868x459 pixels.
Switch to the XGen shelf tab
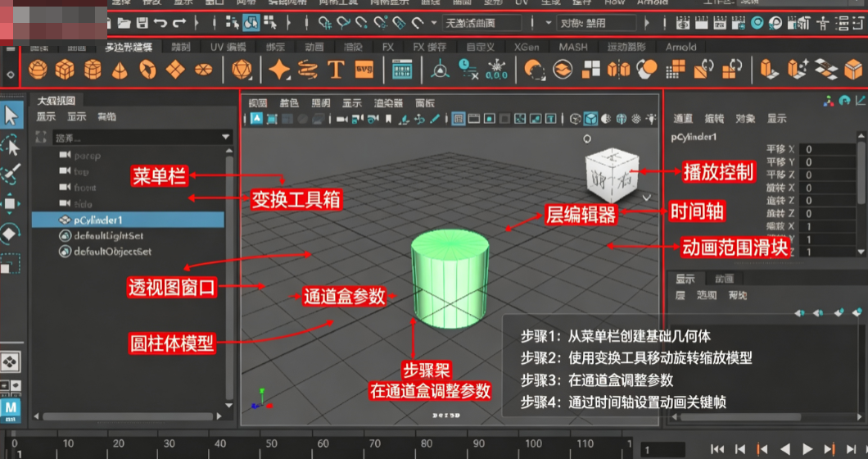click(x=527, y=47)
